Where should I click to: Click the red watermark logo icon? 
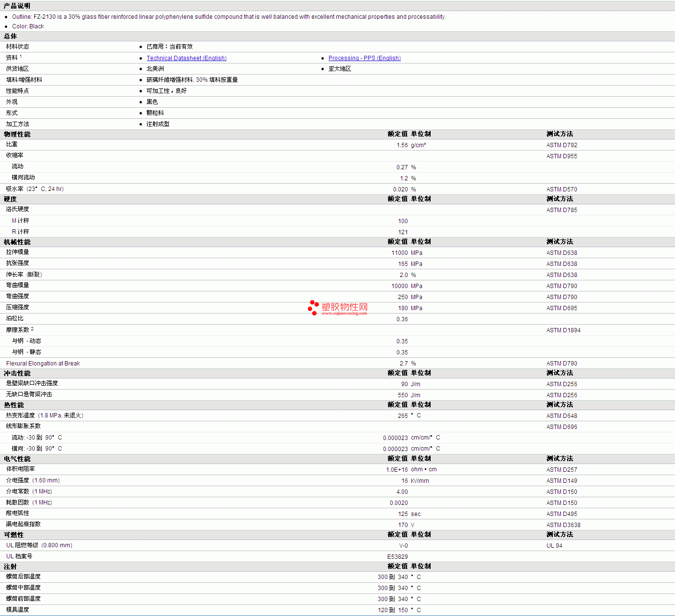coord(313,307)
